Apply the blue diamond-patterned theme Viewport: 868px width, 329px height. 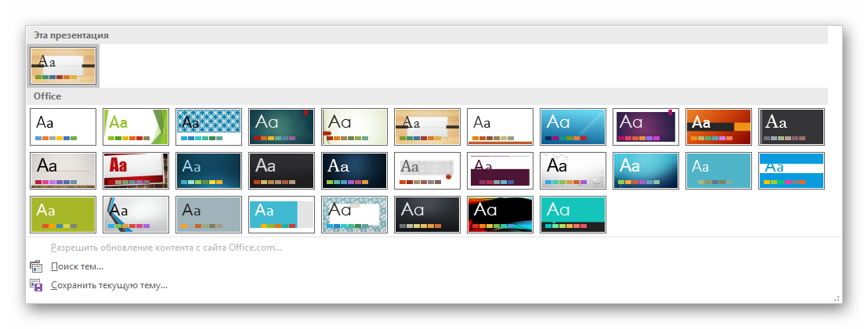(x=209, y=127)
